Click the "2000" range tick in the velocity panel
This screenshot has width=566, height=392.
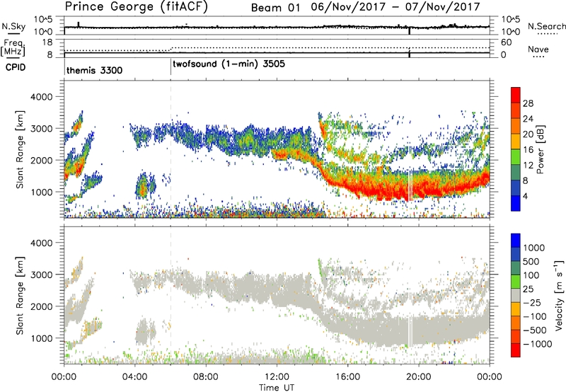(41, 306)
